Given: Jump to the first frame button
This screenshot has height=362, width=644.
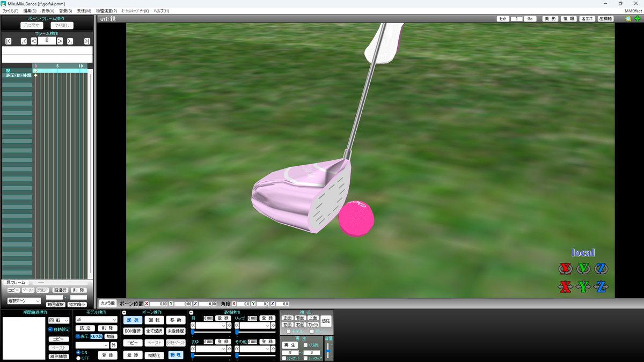Looking at the screenshot, I should coord(8,41).
